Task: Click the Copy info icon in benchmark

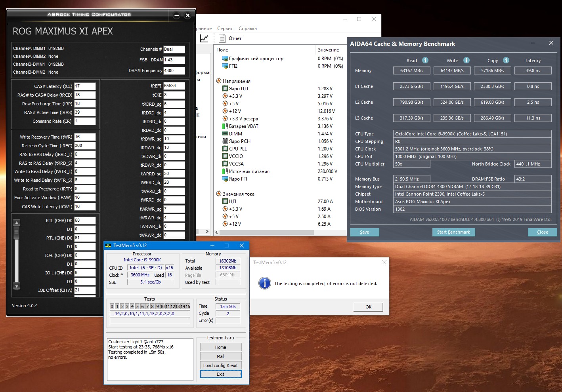Action: 506,60
